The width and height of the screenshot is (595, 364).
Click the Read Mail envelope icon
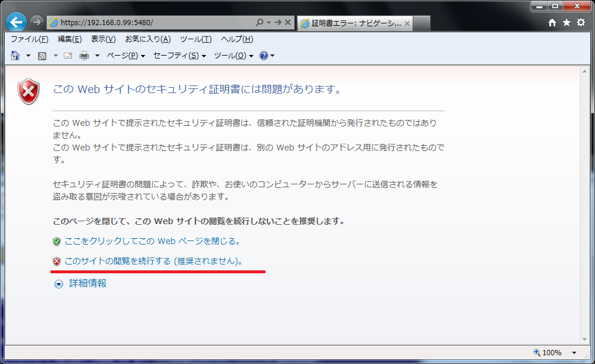coord(68,56)
